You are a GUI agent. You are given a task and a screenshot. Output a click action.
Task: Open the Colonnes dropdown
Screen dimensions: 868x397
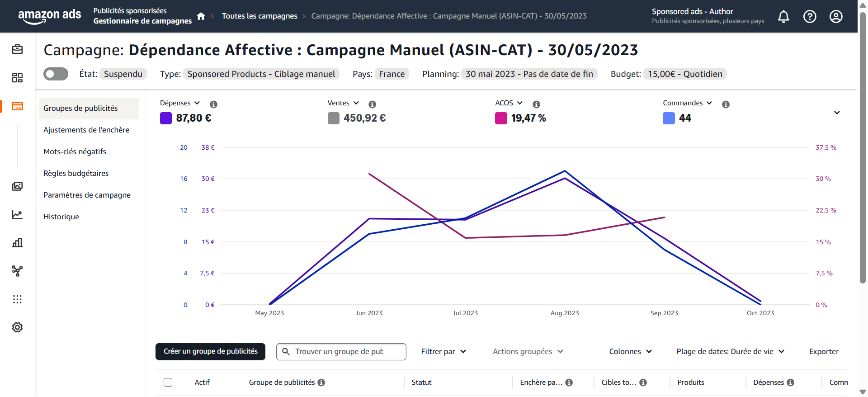click(630, 352)
